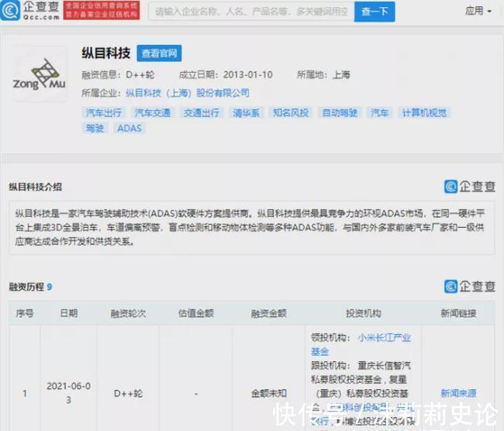Click the 序号 column header
504x431 pixels.
tap(25, 313)
